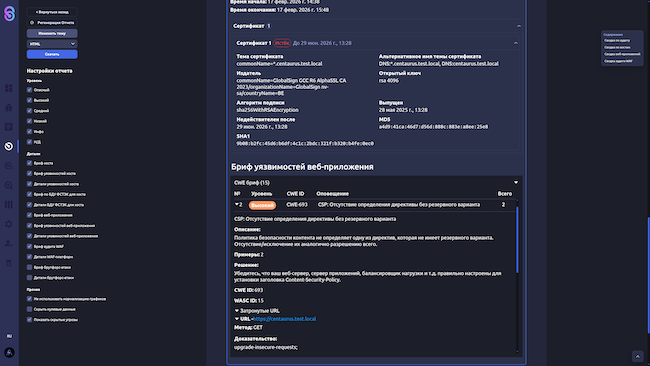The height and width of the screenshot is (366, 650).
Task: Click 'Изменить тему' button
Action: (x=52, y=33)
